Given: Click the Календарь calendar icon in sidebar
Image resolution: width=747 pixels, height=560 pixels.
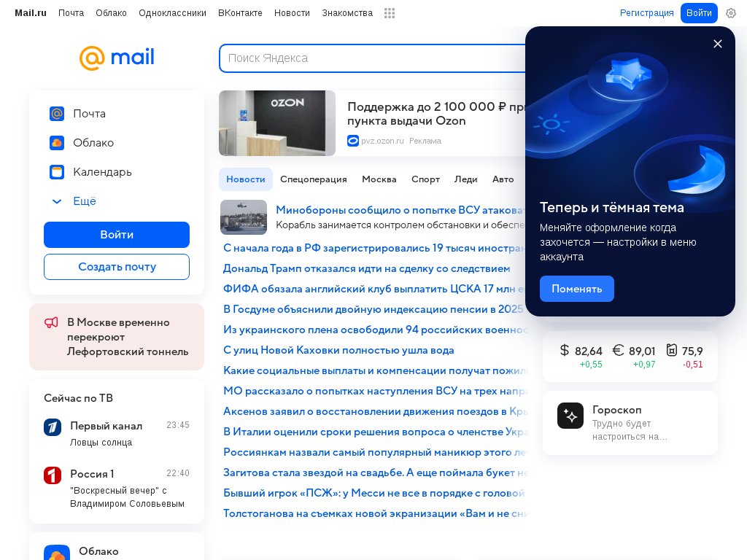Looking at the screenshot, I should tap(57, 172).
